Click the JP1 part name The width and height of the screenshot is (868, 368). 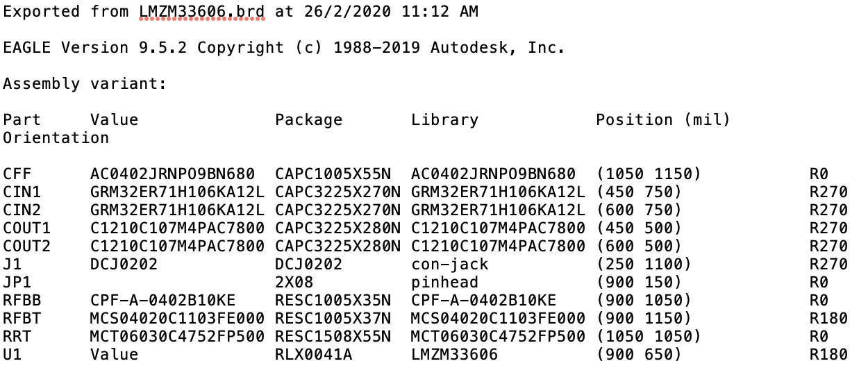[17, 282]
